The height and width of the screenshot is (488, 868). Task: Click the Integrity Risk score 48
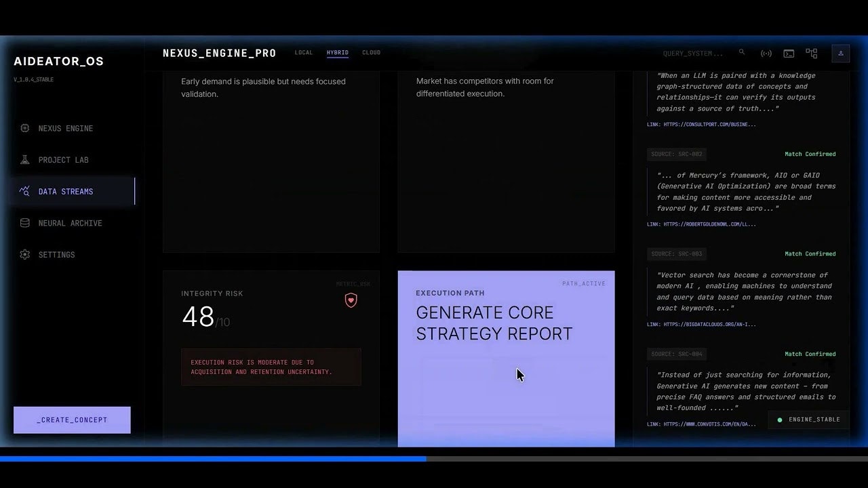click(x=198, y=317)
